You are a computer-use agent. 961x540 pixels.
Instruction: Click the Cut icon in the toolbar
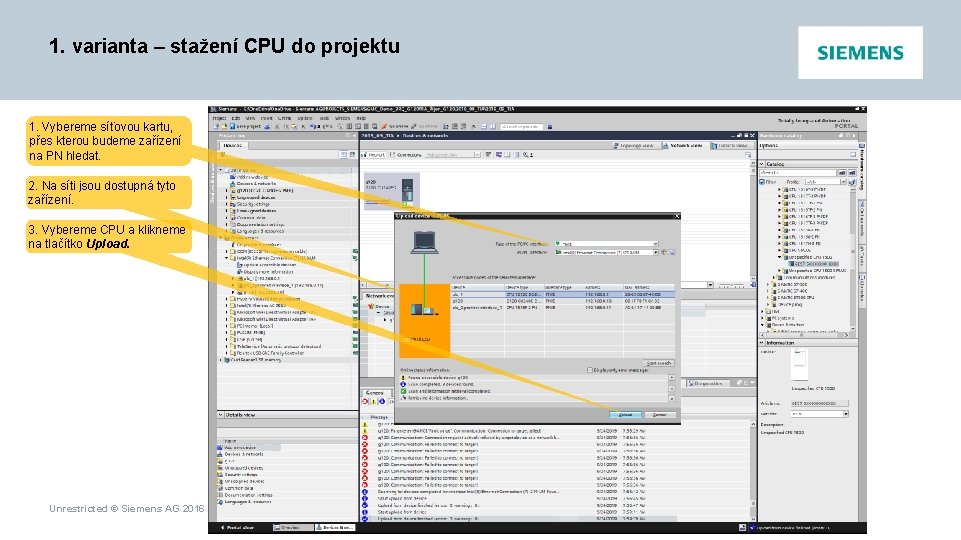point(278,126)
